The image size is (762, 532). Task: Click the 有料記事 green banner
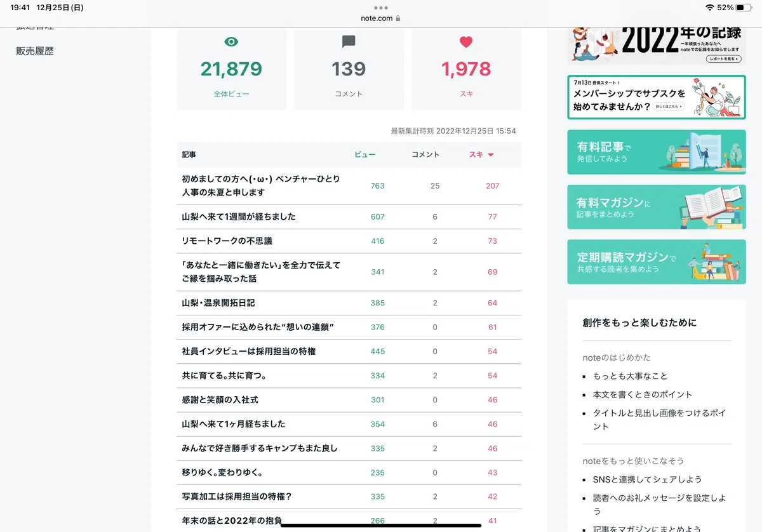(x=657, y=152)
